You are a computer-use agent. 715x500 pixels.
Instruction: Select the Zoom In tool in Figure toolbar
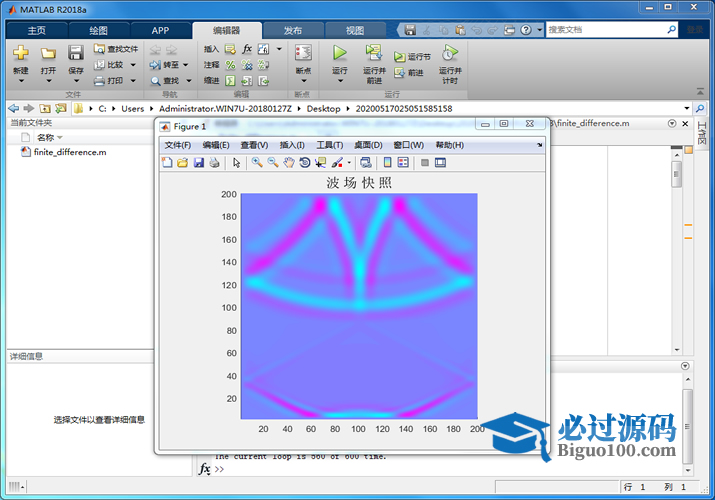tap(257, 162)
